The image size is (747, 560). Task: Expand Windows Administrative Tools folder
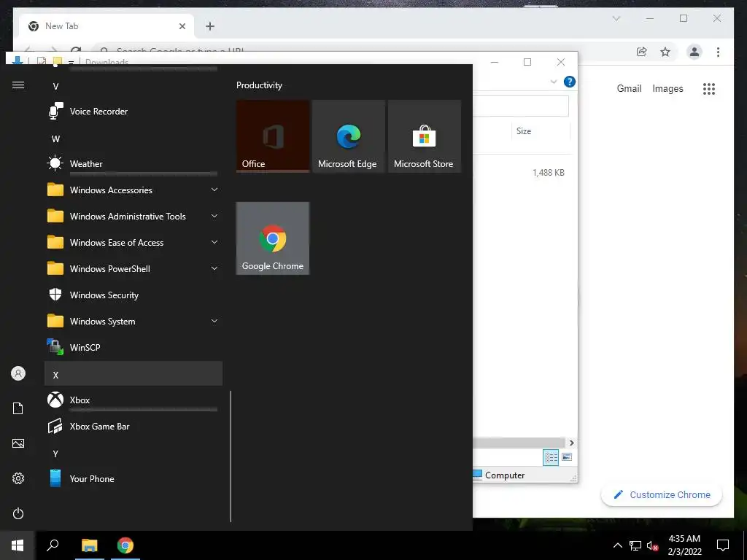(x=133, y=216)
